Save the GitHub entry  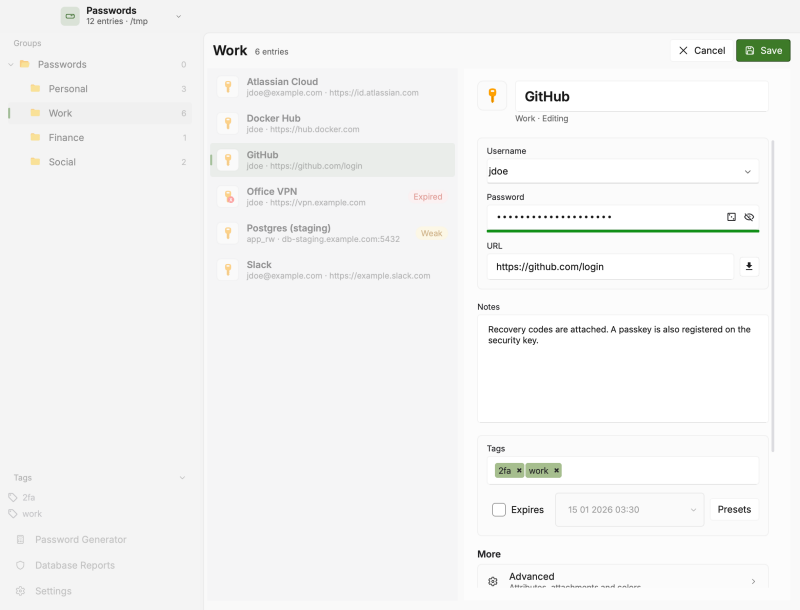click(763, 50)
